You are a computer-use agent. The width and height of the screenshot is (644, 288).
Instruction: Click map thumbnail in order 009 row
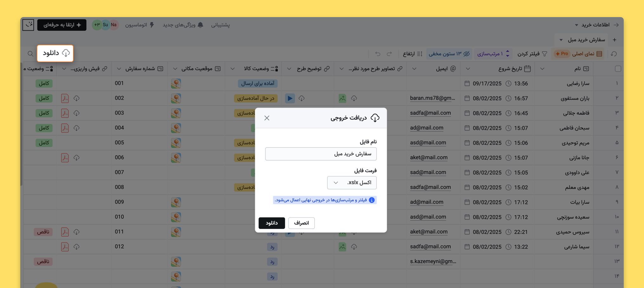pos(176,202)
